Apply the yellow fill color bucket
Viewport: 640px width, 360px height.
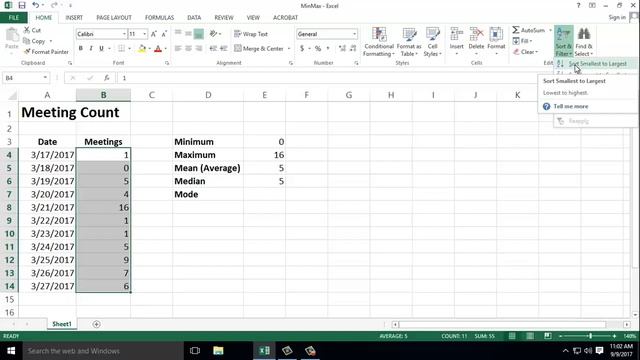click(x=142, y=49)
